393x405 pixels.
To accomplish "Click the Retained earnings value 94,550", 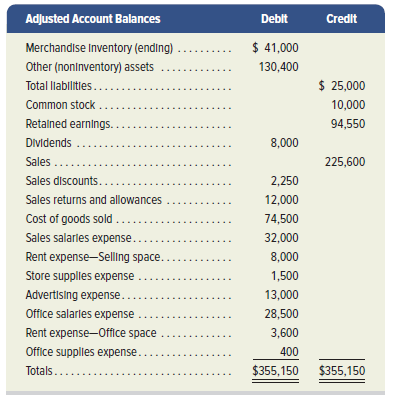I will [348, 124].
